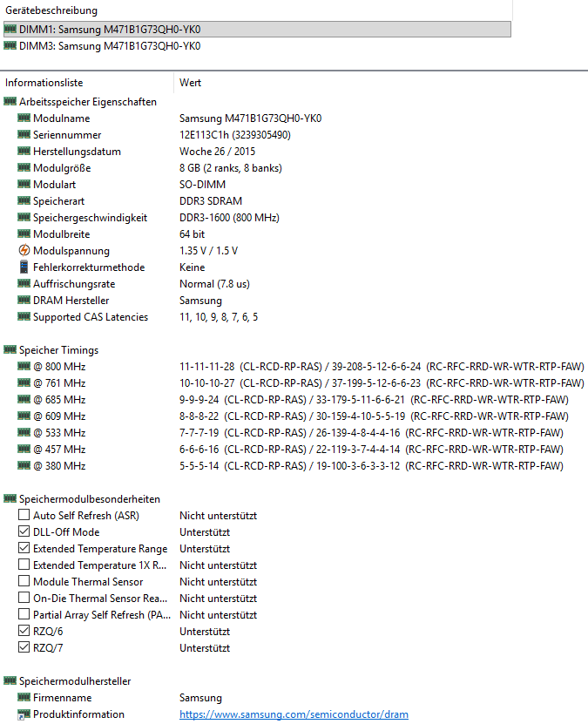Click the Arbeitsspeicher Eigenschaften section icon

pos(10,102)
